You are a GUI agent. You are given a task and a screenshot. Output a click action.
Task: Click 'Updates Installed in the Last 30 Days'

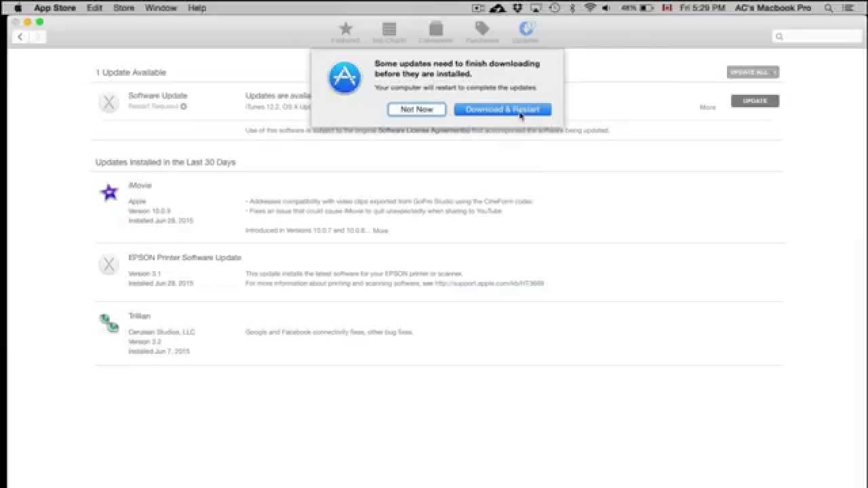pyautogui.click(x=165, y=163)
